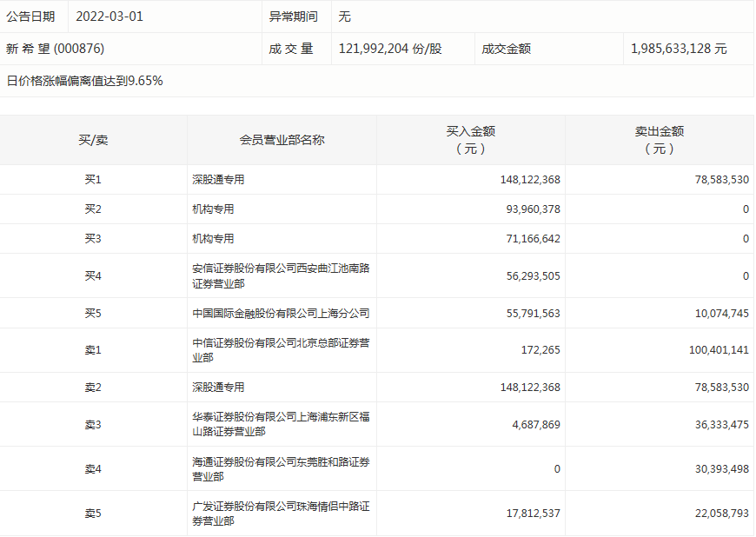Select the 买2 row label

(x=93, y=209)
